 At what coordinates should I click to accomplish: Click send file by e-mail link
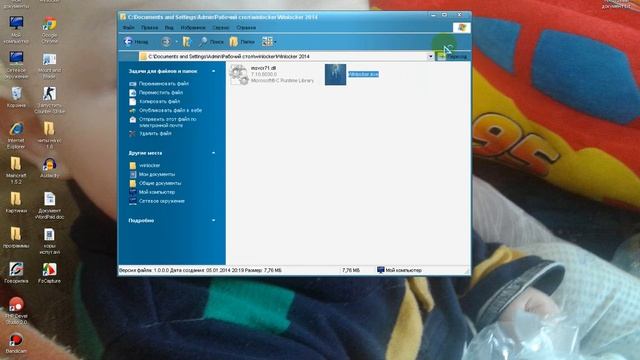[x=167, y=122]
